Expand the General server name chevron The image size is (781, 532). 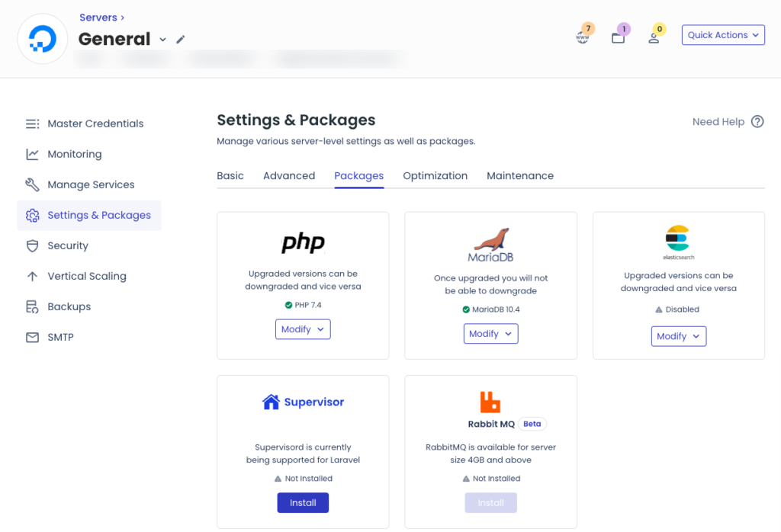(163, 40)
